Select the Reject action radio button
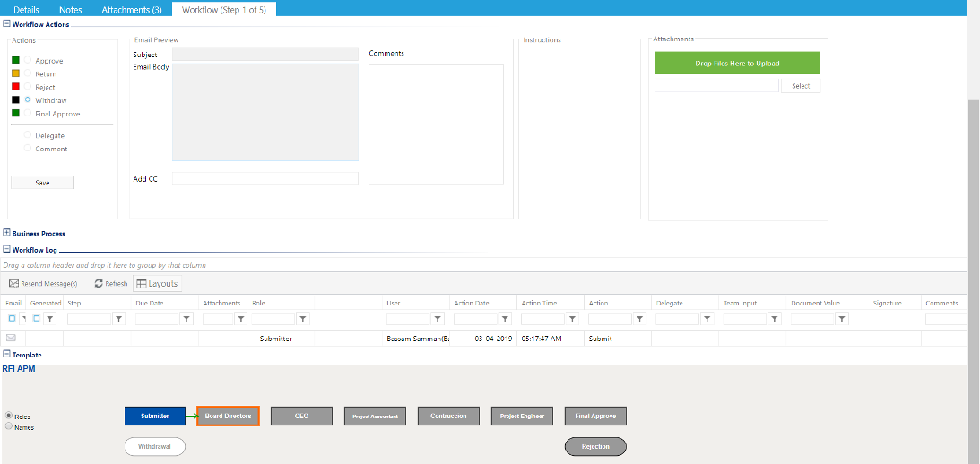980x464 pixels. 28,87
